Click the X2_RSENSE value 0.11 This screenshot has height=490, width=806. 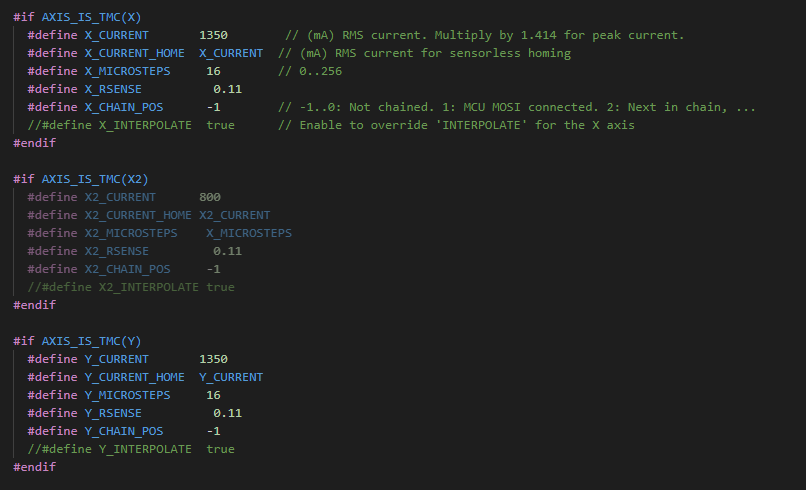point(227,251)
